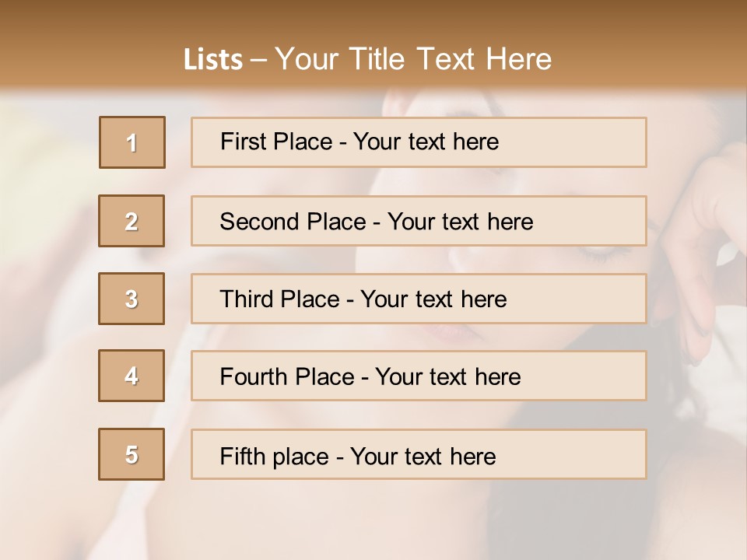Click the blurred background below the Fifth place row
This screenshot has height=560, width=747.
click(373, 521)
